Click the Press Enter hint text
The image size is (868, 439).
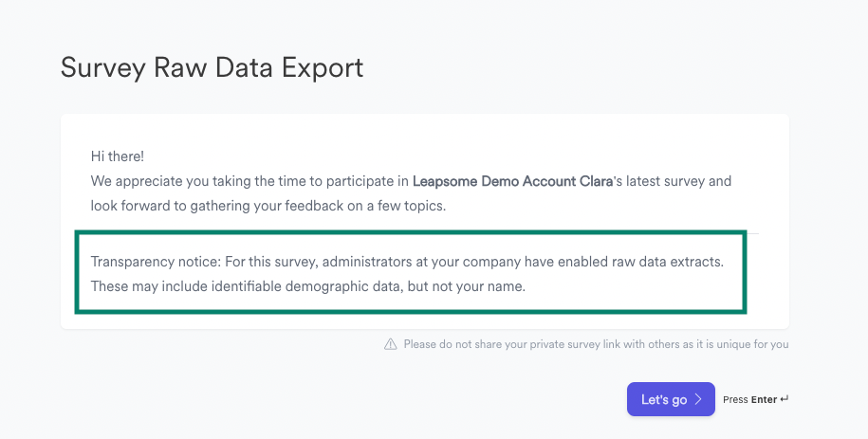(x=756, y=399)
